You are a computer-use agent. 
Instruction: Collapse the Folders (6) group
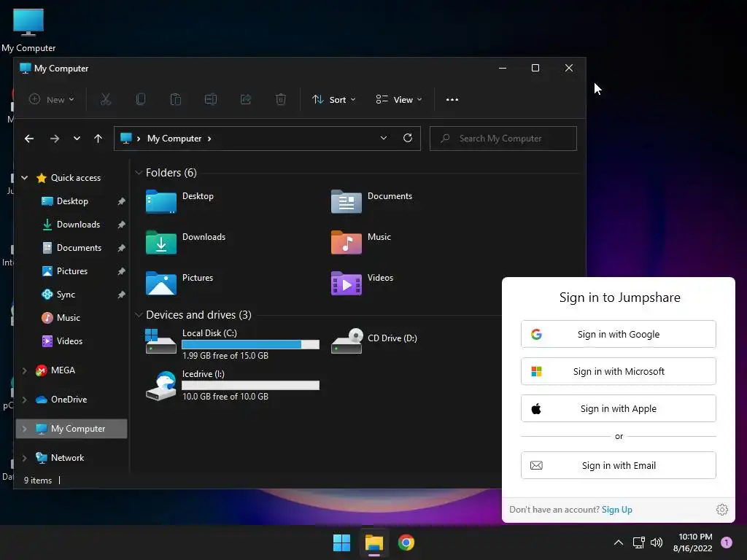pos(139,172)
